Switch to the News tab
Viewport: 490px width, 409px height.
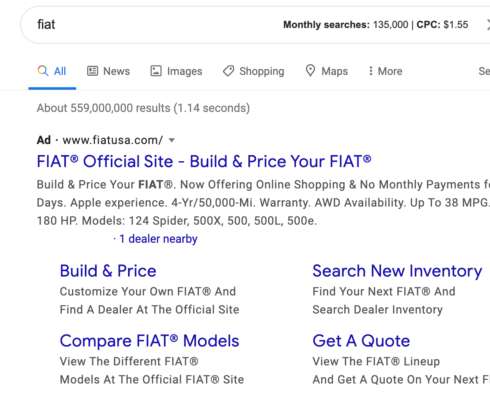click(108, 71)
